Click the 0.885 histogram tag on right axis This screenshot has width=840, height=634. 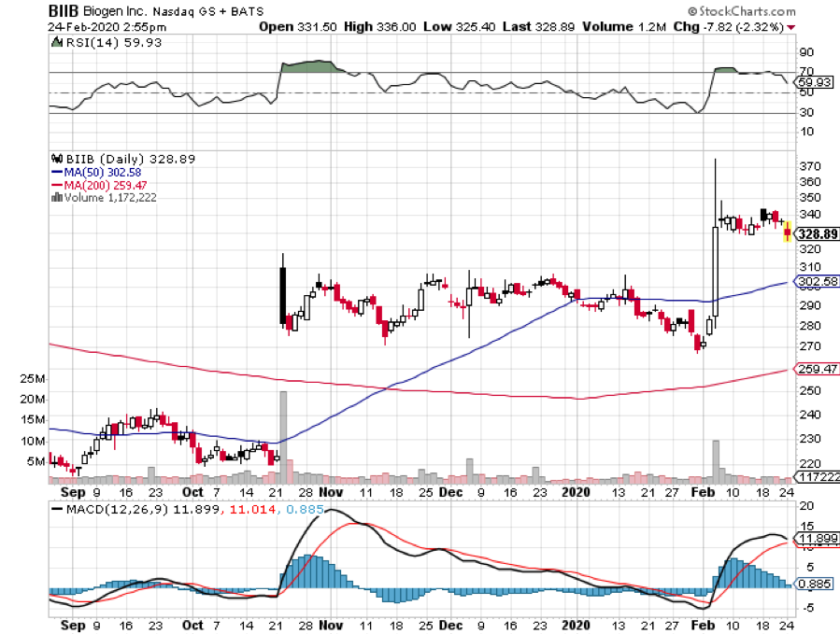(814, 584)
